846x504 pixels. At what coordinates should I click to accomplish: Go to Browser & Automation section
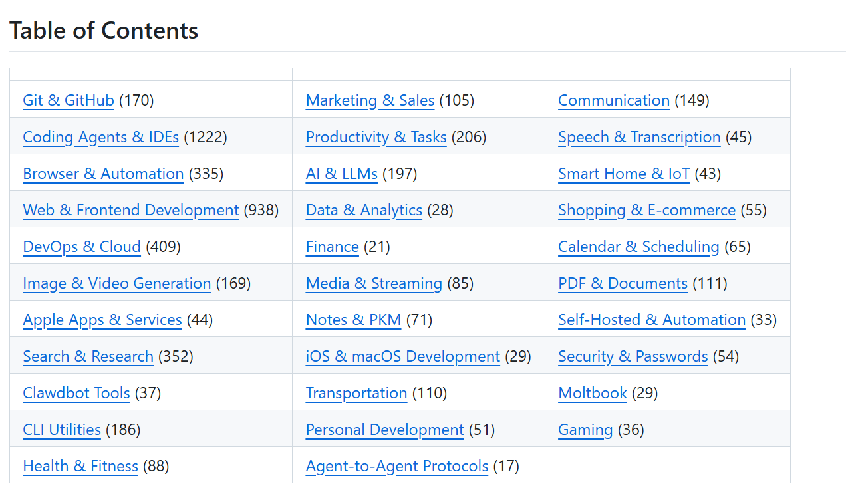103,174
